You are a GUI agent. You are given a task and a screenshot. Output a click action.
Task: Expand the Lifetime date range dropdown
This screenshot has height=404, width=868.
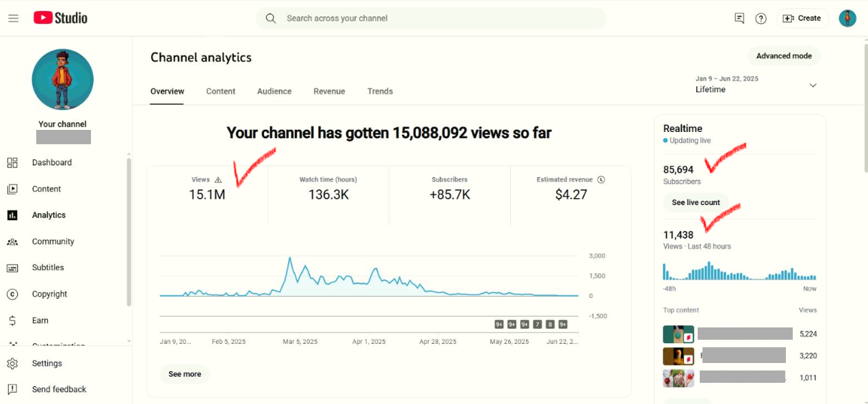[x=813, y=85]
